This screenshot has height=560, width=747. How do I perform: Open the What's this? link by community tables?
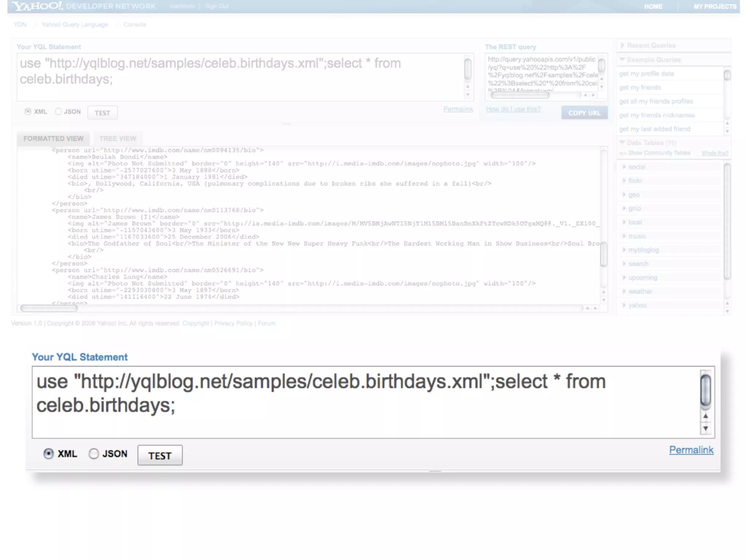[x=715, y=153]
